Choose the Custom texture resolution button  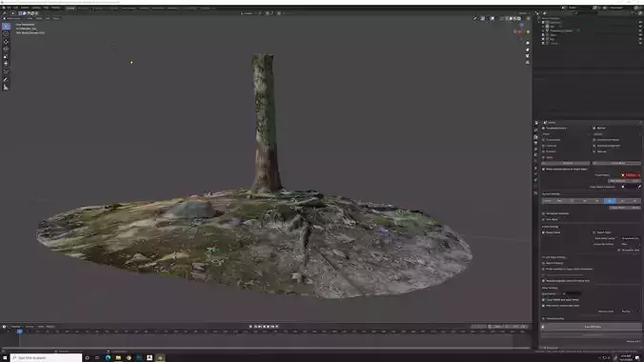point(547,201)
